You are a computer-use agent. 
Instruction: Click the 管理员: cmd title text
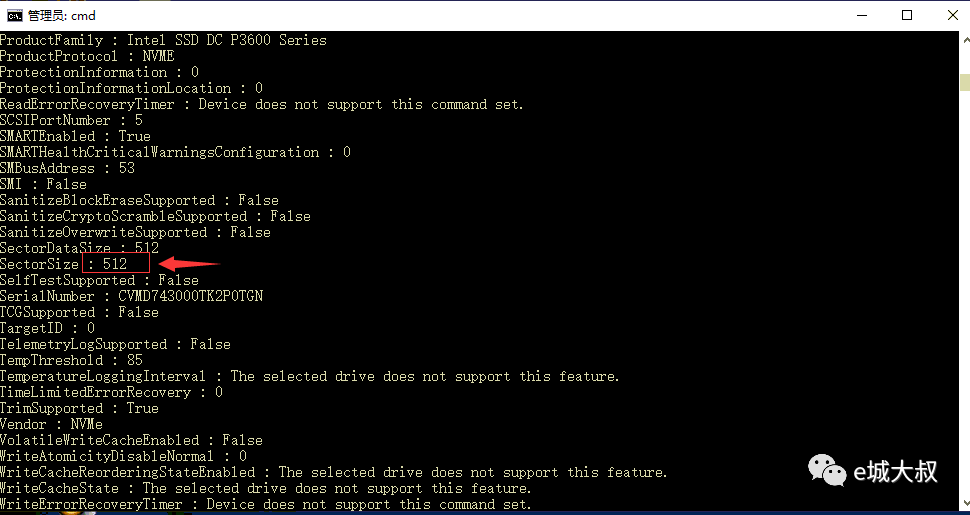62,15
